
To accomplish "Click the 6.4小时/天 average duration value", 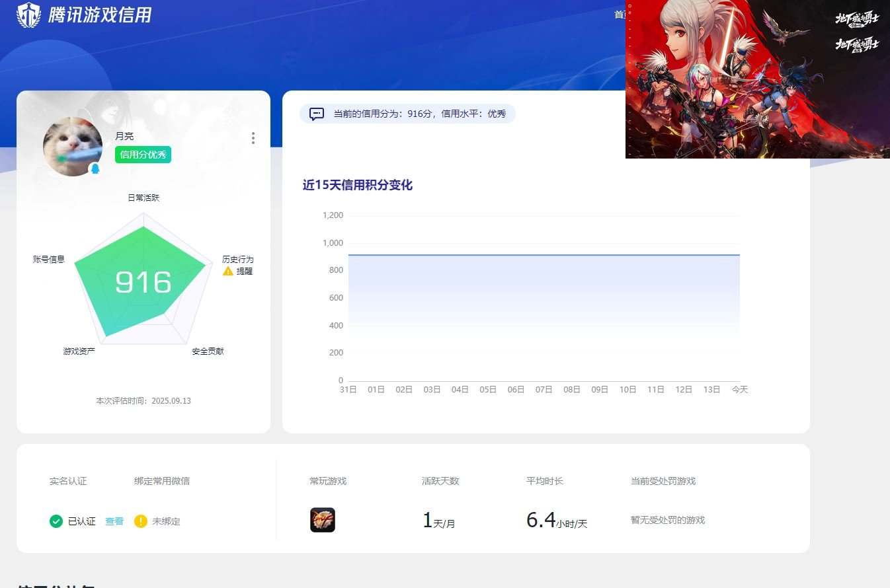I will tap(557, 521).
